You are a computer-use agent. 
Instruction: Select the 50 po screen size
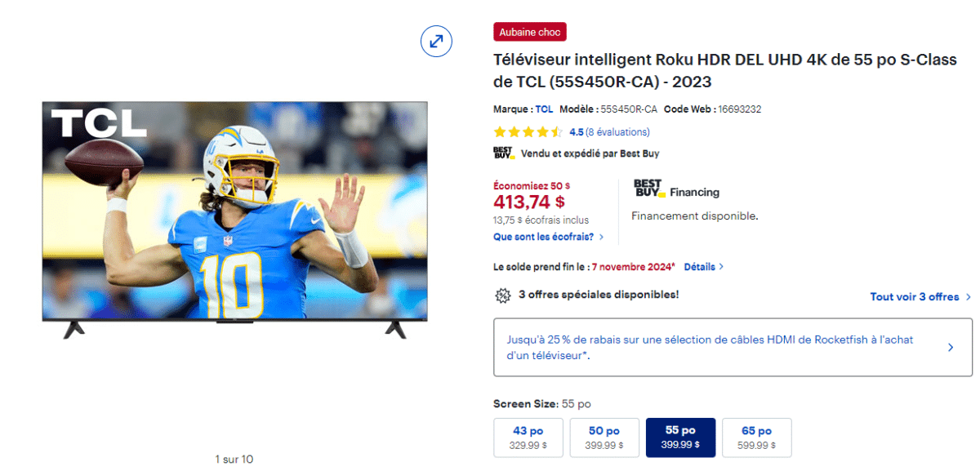point(604,438)
